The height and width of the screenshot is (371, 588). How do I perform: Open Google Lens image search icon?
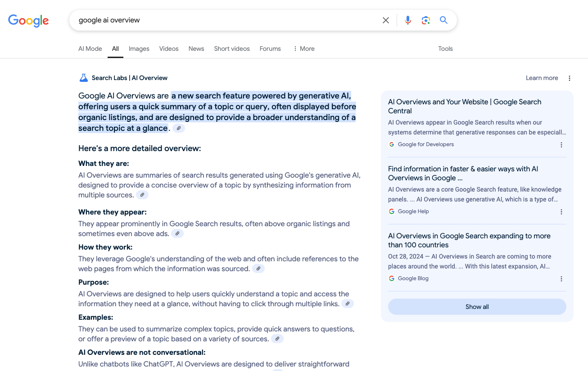click(x=426, y=20)
